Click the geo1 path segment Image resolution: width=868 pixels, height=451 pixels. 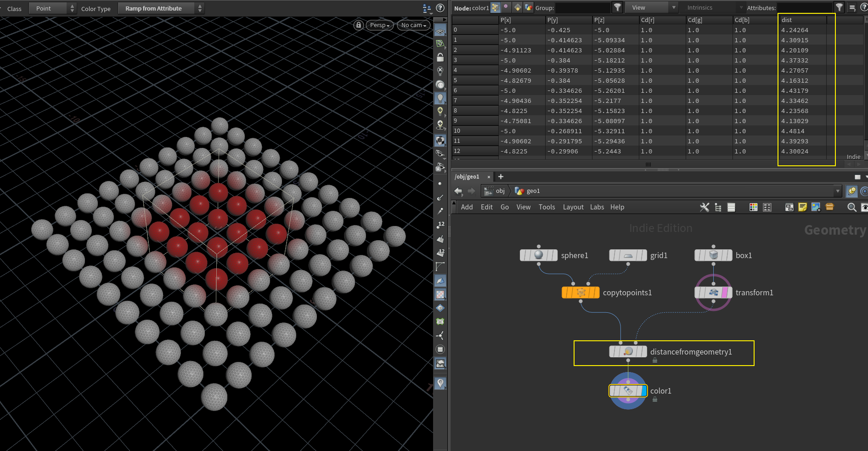pos(528,191)
